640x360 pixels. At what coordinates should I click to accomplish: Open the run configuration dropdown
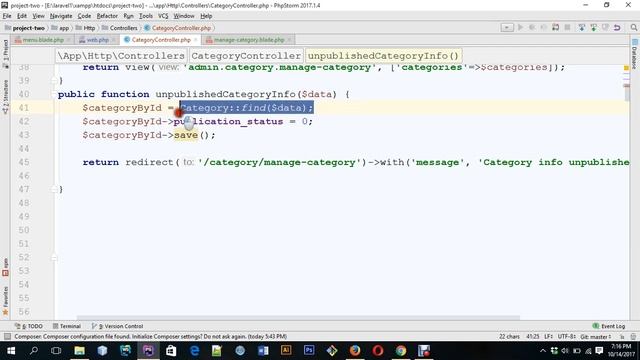[x=507, y=28]
